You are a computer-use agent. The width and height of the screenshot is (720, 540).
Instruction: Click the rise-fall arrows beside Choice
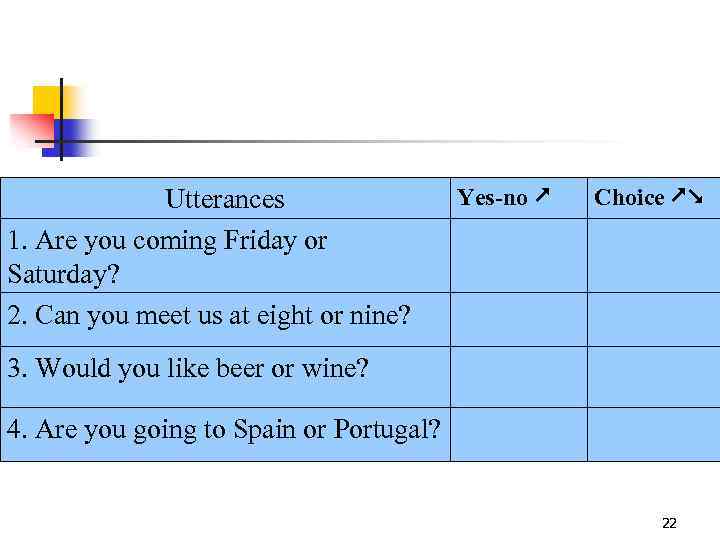(688, 197)
